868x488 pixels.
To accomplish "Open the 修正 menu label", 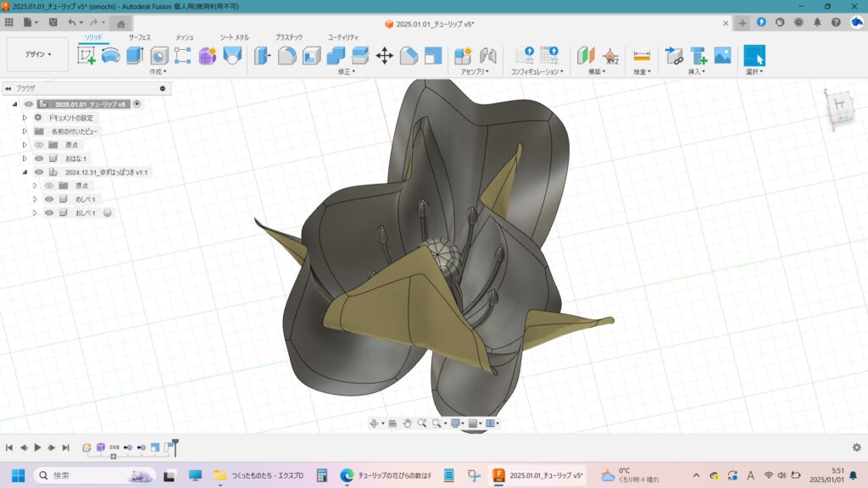I will (343, 72).
